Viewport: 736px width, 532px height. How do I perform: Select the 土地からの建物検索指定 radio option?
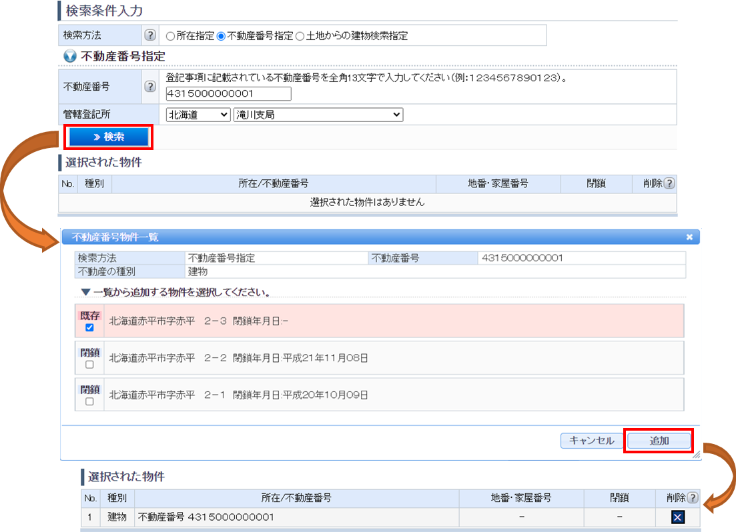tap(300, 36)
